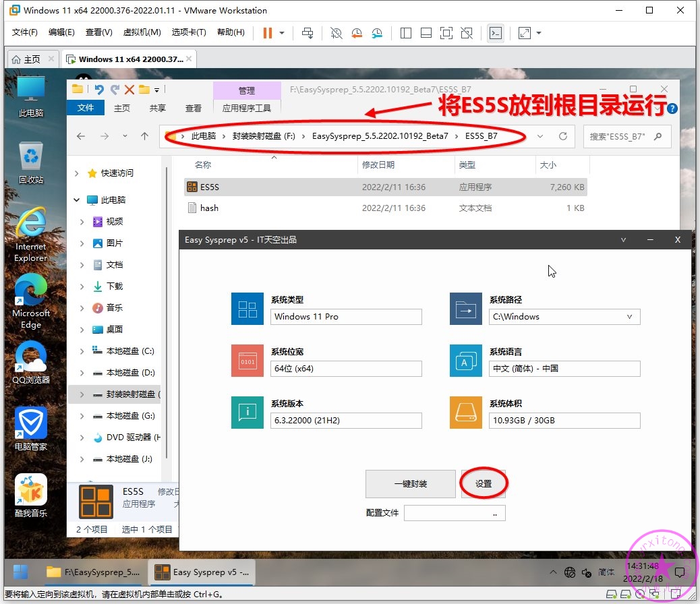Launch QQ浏览器 desktop shortcut
This screenshot has height=604, width=700.
click(31, 363)
